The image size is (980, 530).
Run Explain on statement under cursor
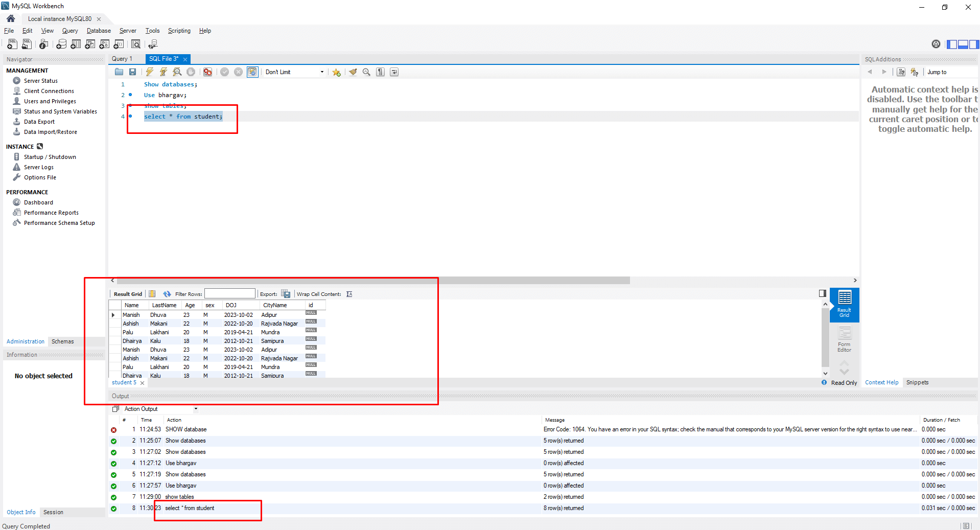[x=177, y=72]
